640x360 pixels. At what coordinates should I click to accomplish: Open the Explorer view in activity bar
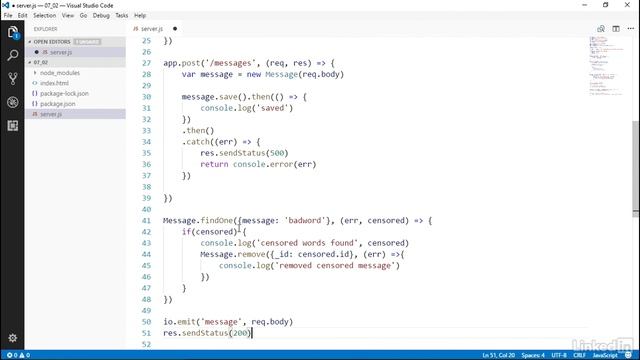click(13, 32)
